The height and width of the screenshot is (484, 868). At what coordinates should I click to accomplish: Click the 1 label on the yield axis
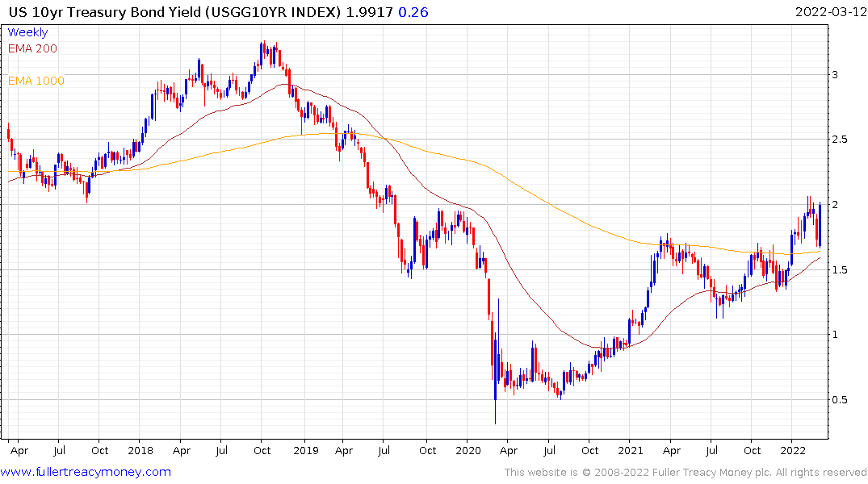coord(835,335)
